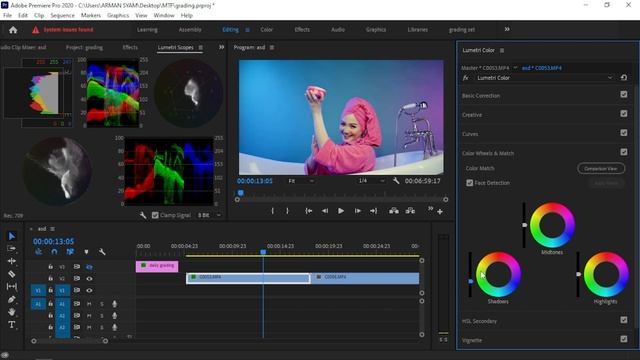This screenshot has height=360, width=640.
Task: Open the Sequence menu
Action: (x=62, y=16)
